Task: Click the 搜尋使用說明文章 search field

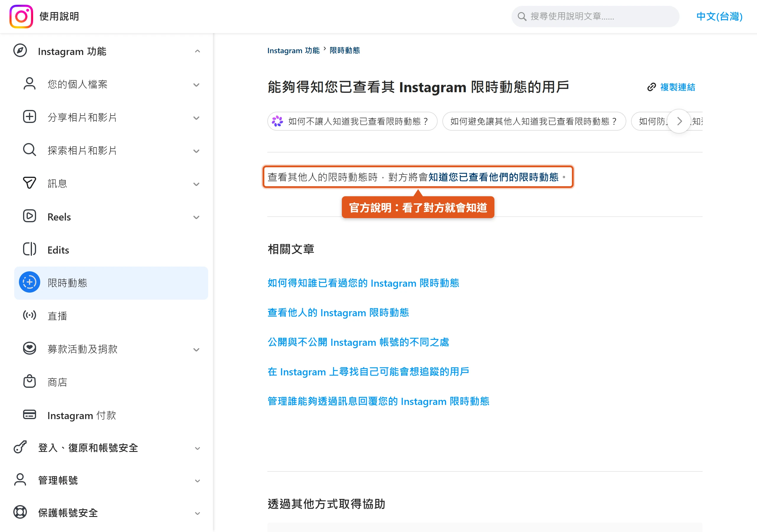Action: tap(596, 16)
